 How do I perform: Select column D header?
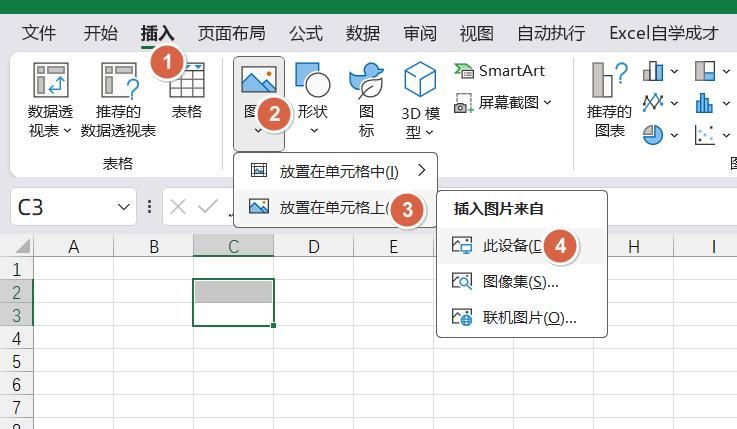point(314,246)
